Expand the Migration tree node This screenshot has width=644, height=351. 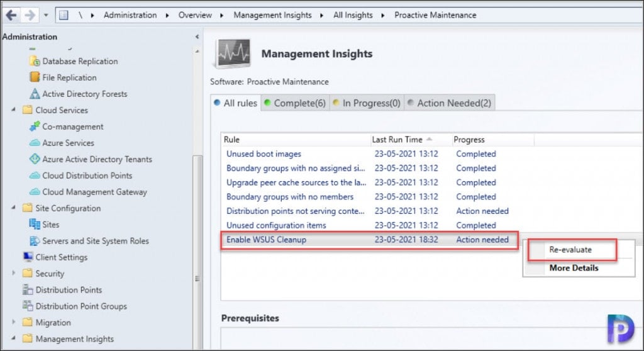14,322
